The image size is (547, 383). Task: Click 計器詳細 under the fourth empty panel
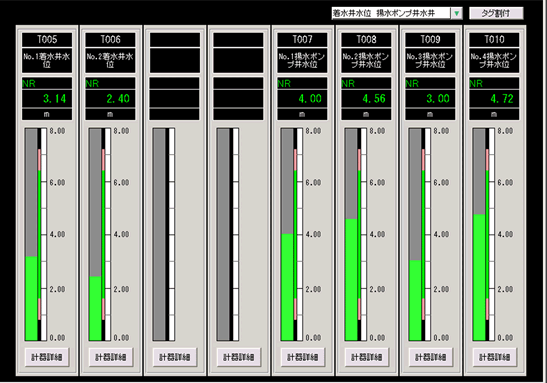(x=239, y=357)
